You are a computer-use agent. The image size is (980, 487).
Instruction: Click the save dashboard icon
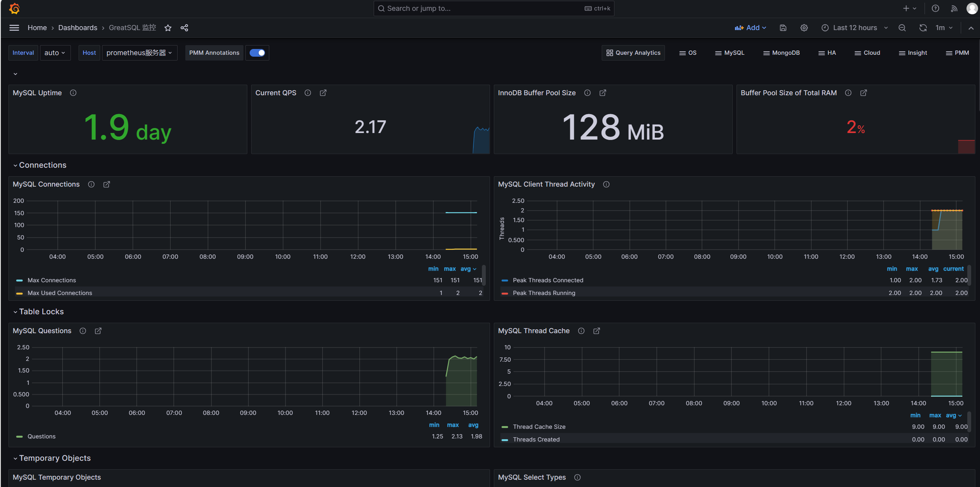coord(783,28)
